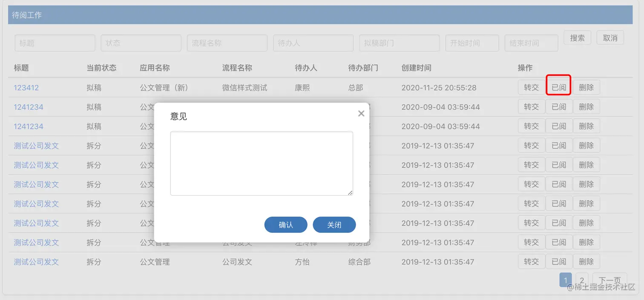Image resolution: width=644 pixels, height=300 pixels.
Task: Select the 总部 department cell
Action: pos(356,88)
